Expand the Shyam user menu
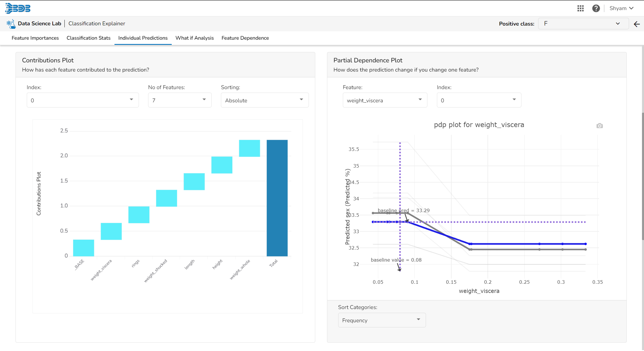The image size is (644, 351). coord(621,8)
